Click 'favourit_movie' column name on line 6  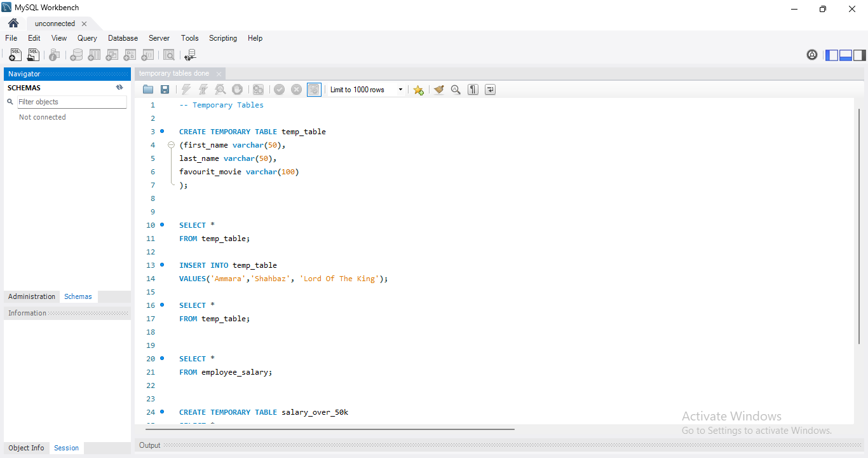pyautogui.click(x=210, y=172)
